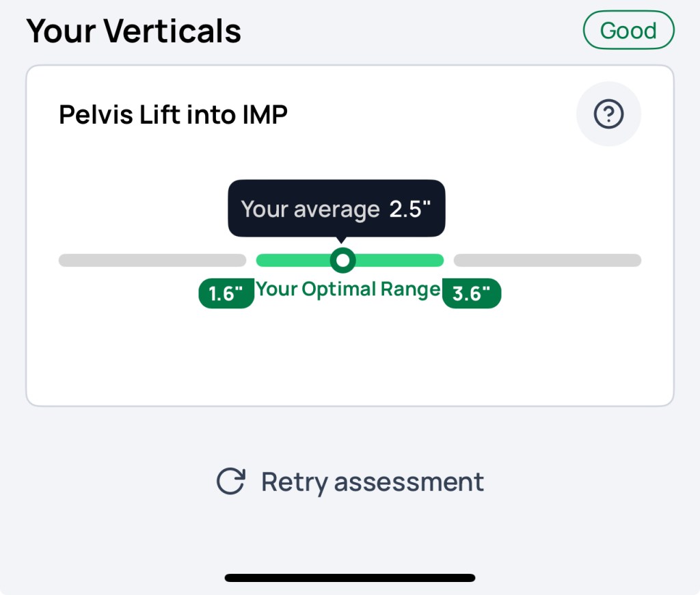Tap the Your average label in tooltip
The image size is (700, 595).
[310, 209]
